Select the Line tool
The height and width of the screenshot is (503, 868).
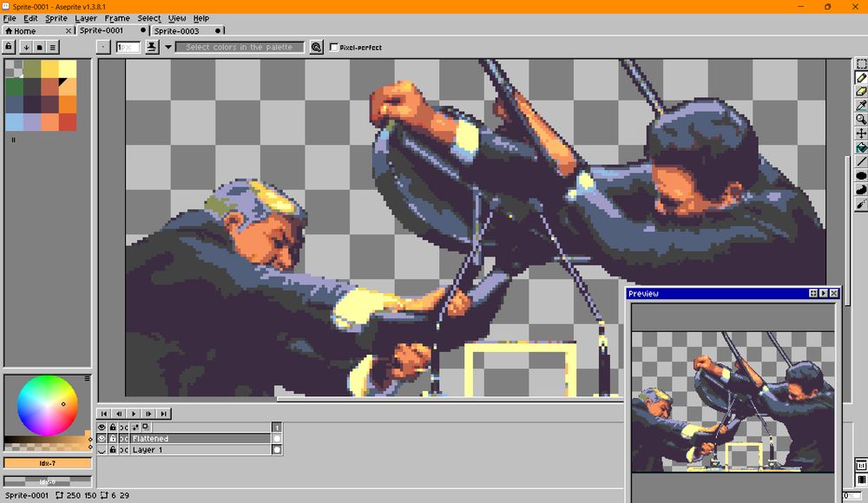click(861, 161)
